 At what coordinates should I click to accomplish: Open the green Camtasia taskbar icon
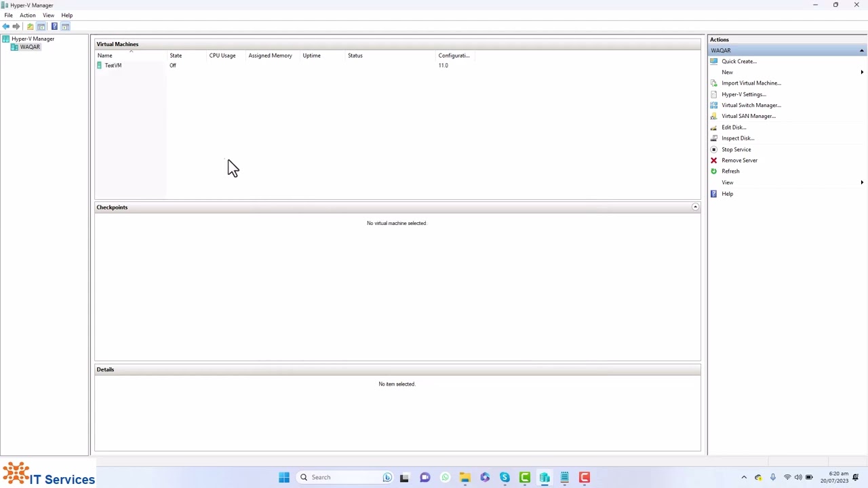click(524, 477)
